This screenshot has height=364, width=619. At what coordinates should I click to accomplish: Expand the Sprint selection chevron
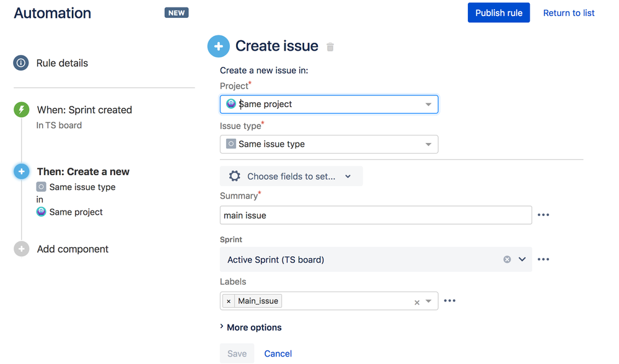pos(522,259)
